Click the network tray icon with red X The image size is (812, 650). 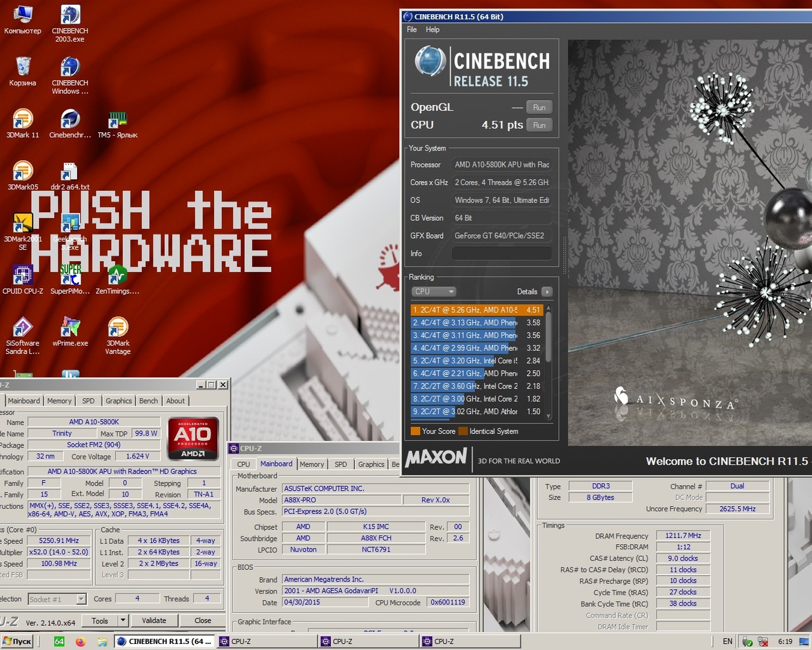pyautogui.click(x=763, y=642)
